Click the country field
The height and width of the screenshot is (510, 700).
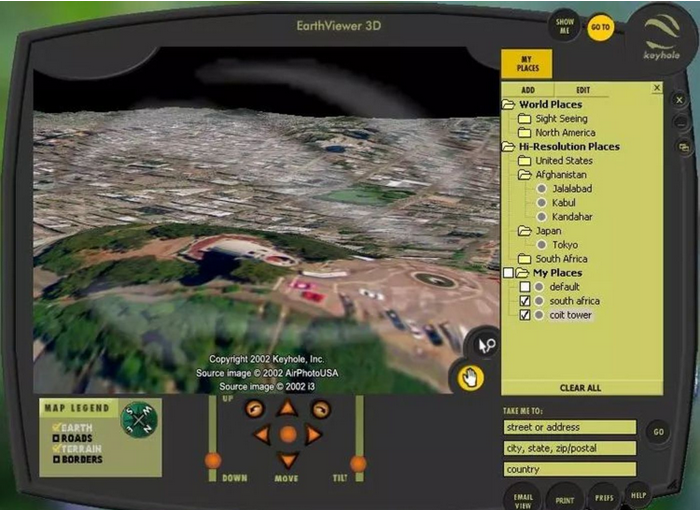click(x=570, y=469)
